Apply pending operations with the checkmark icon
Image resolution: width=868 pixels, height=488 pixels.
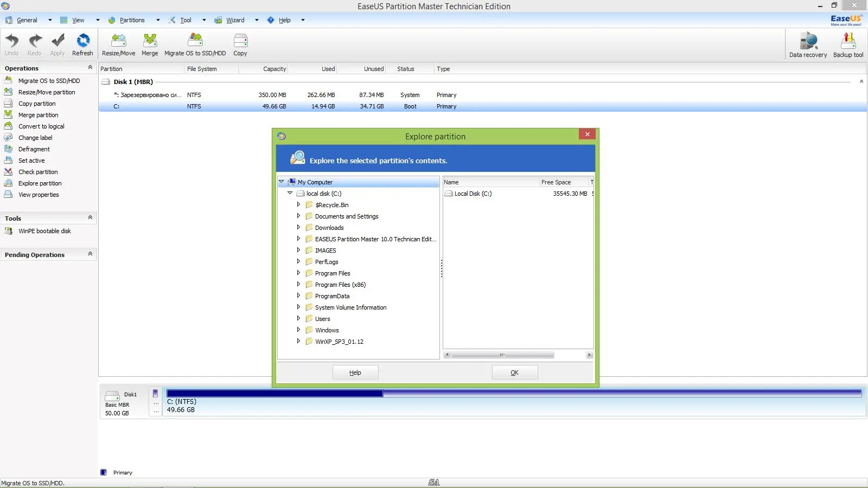[x=58, y=44]
